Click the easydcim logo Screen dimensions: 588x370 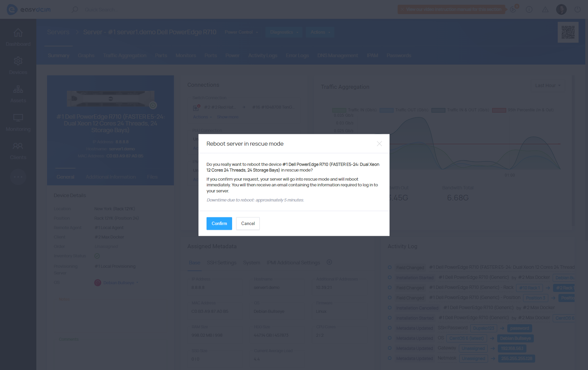(29, 9)
